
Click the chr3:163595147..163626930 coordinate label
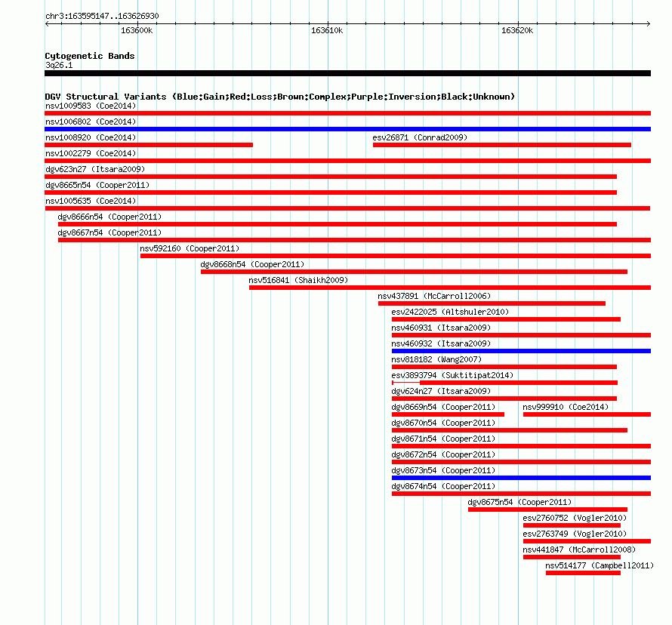click(x=102, y=16)
